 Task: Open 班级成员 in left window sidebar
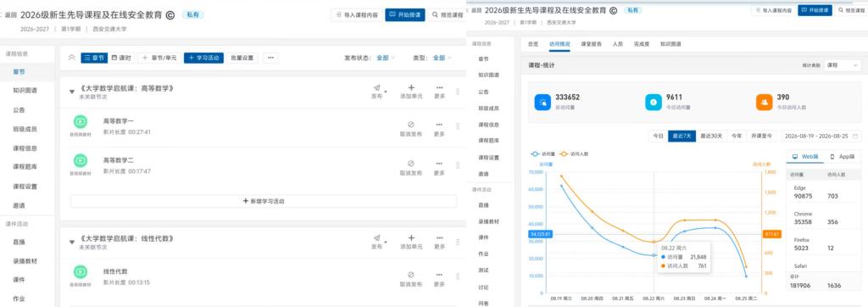tap(25, 129)
